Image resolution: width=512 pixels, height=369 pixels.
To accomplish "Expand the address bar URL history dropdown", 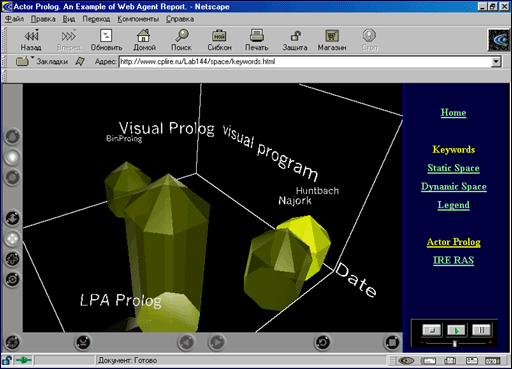I will (496, 62).
